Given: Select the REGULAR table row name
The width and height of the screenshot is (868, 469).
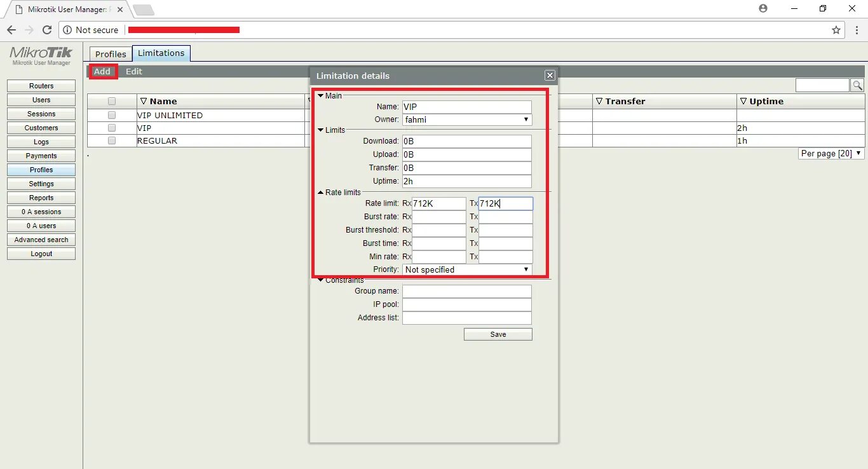Looking at the screenshot, I should click(x=157, y=140).
